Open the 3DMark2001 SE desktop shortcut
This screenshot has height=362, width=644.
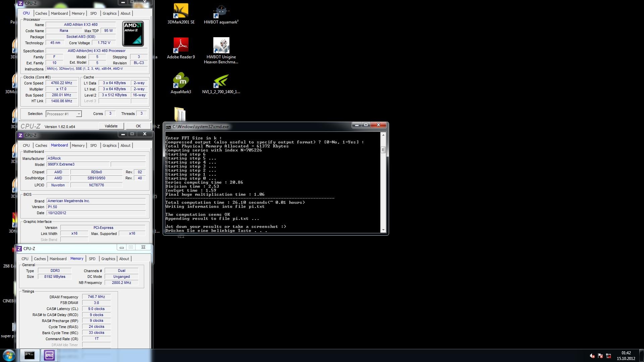pos(181,13)
